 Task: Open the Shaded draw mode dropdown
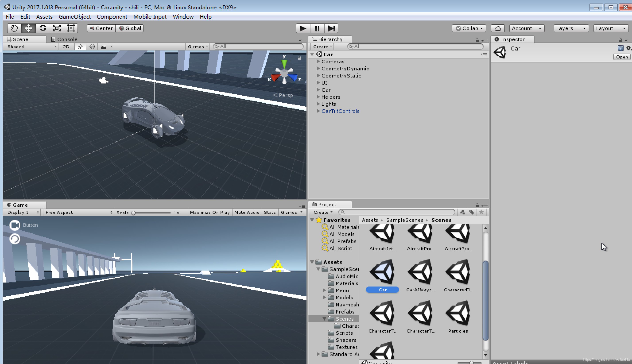32,46
